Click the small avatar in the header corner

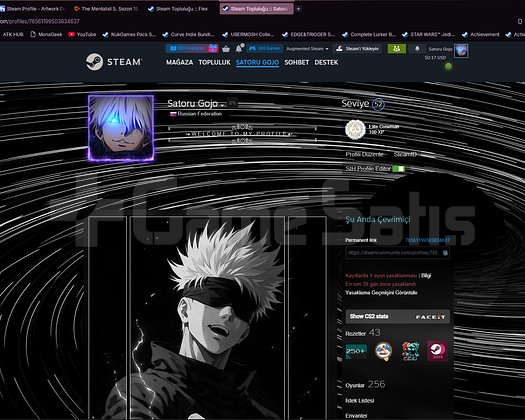[x=461, y=51]
